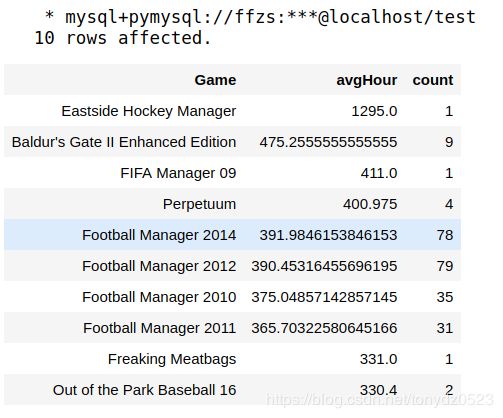The width and height of the screenshot is (503, 418).
Task: Click count 4 in Perpetuum row
Action: (x=449, y=204)
